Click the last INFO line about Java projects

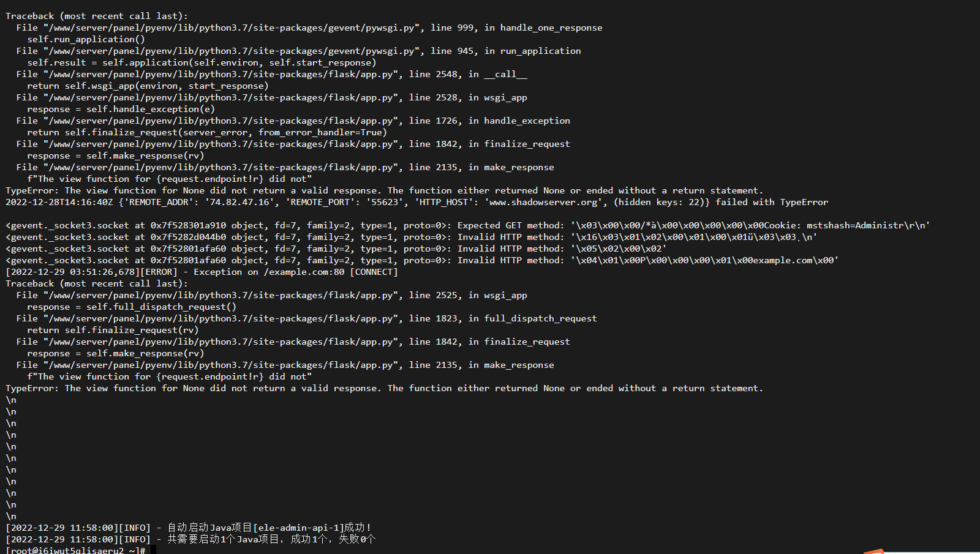(190, 539)
